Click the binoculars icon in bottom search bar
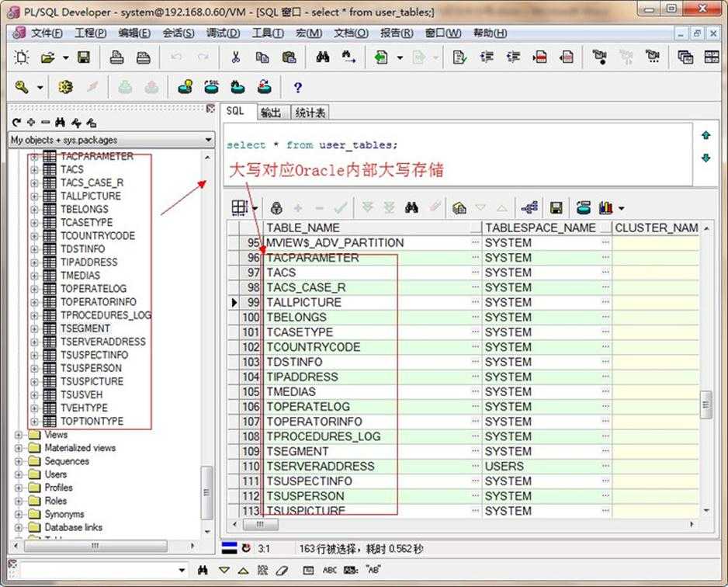Screen dimensions: 728x587 pyautogui.click(x=203, y=570)
